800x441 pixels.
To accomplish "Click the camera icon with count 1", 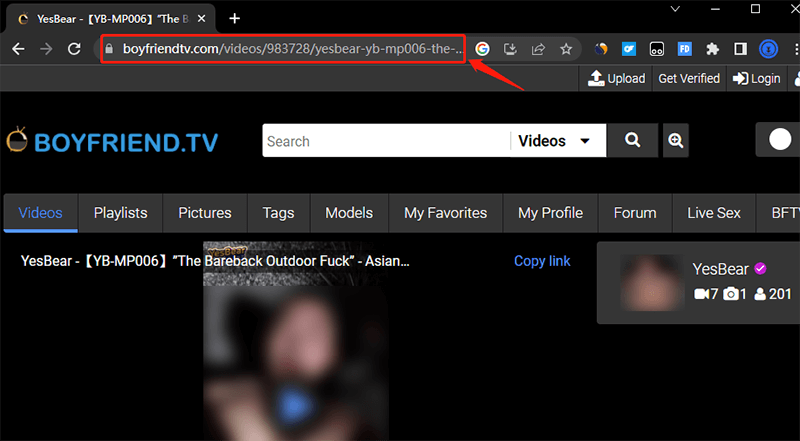I will point(731,294).
